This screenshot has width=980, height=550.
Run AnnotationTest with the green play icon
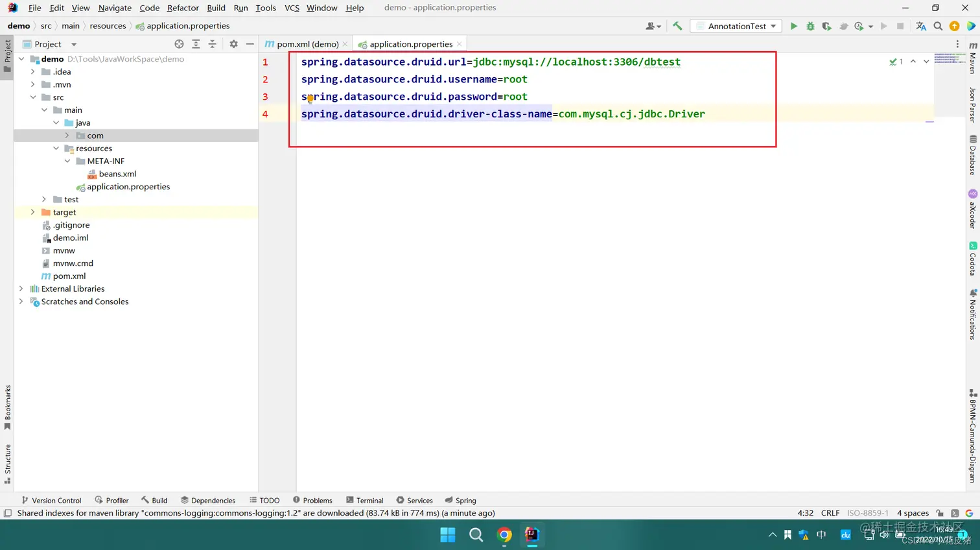[x=793, y=26]
